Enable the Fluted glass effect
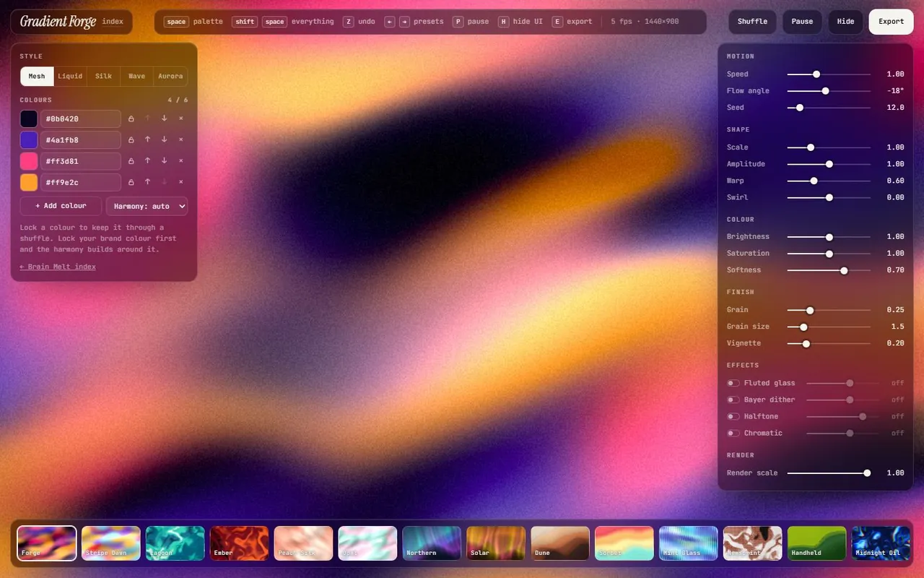The width and height of the screenshot is (924, 578). pyautogui.click(x=733, y=383)
